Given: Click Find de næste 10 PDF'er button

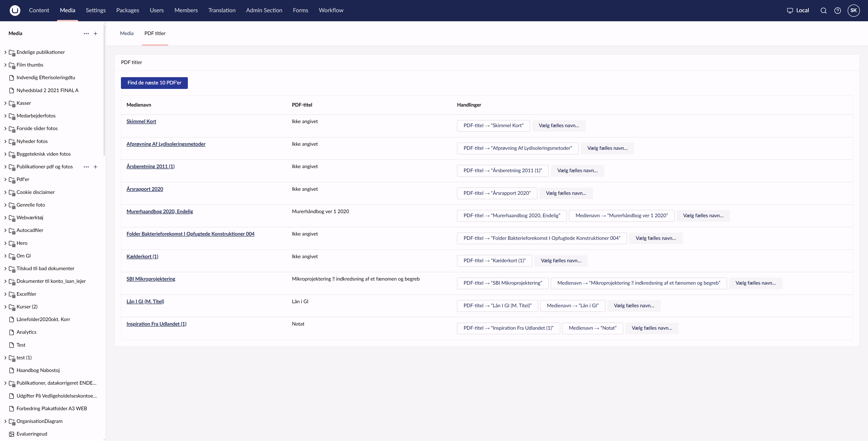Looking at the screenshot, I should (x=154, y=83).
